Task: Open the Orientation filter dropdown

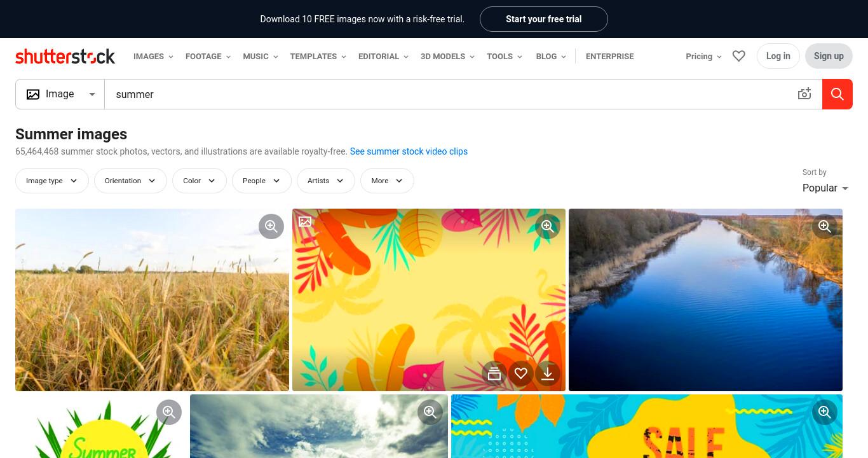Action: click(x=130, y=181)
